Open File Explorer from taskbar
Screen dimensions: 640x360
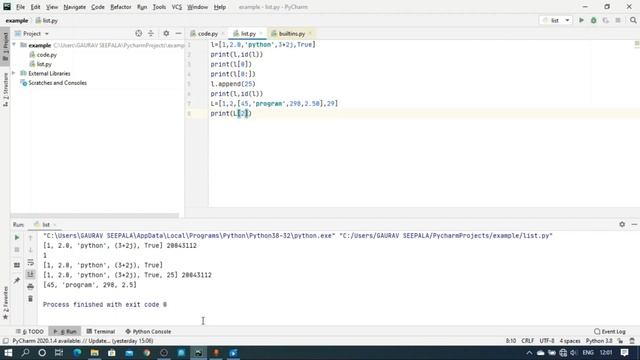[x=94, y=353]
